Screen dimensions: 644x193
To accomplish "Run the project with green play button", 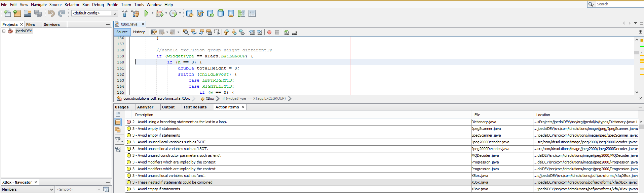I will tap(146, 13).
